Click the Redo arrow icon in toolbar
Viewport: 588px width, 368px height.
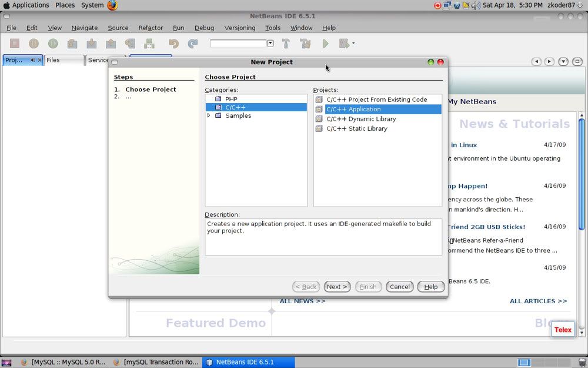tap(193, 44)
